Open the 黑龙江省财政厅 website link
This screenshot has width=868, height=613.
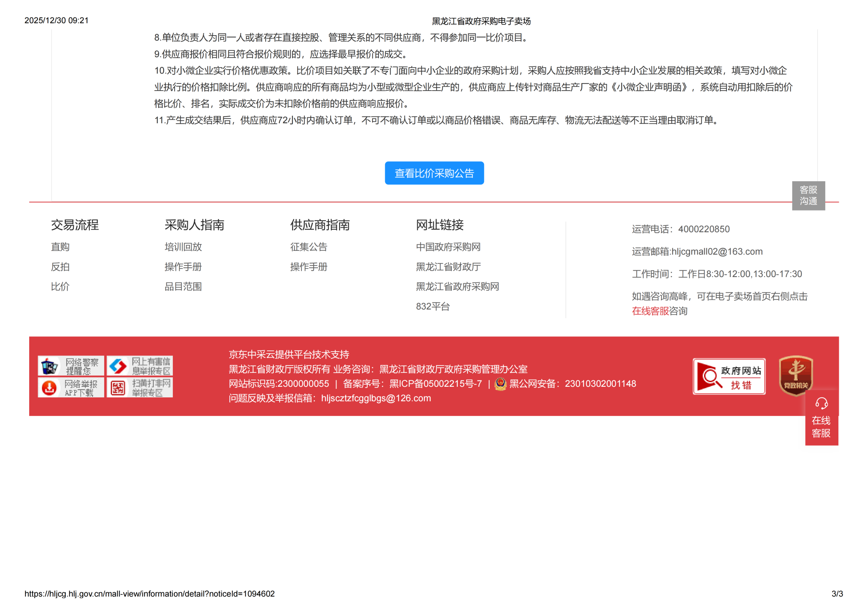click(448, 267)
